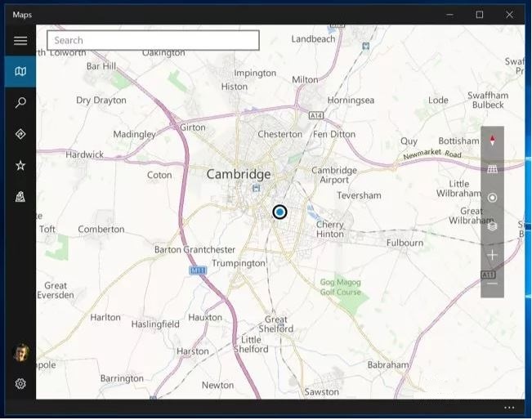Toggle the map tilt control
The image size is (532, 420).
(492, 169)
